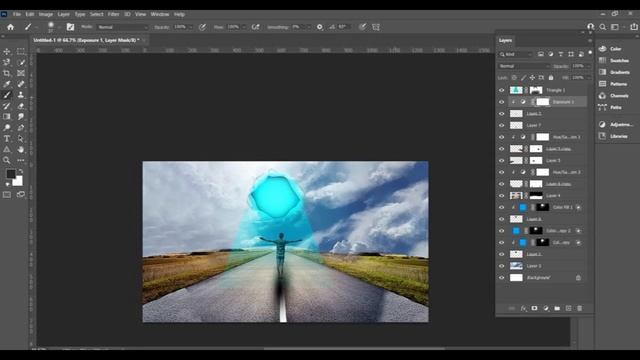
Task: Open the layer blend mode dropdown
Action: coord(524,66)
